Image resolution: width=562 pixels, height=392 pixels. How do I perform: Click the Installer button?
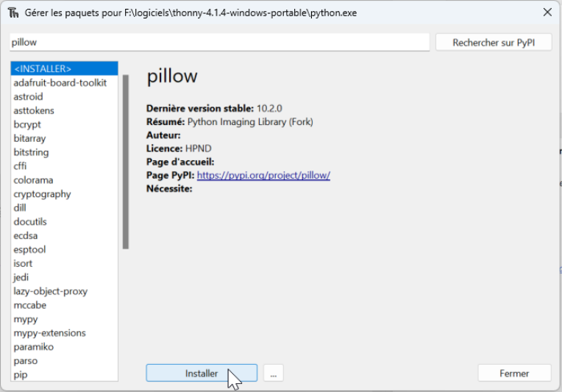pos(202,373)
